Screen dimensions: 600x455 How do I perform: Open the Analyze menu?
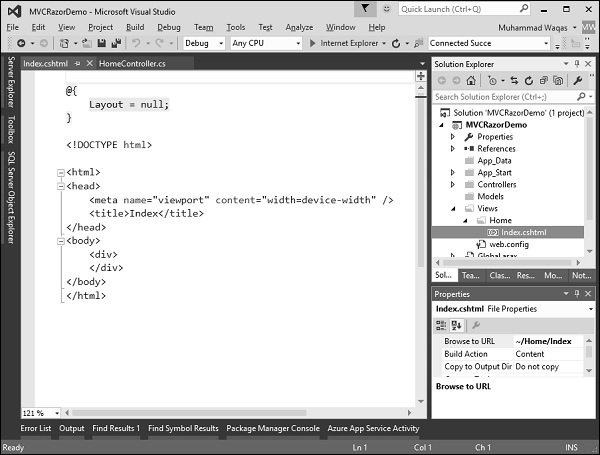[299, 27]
